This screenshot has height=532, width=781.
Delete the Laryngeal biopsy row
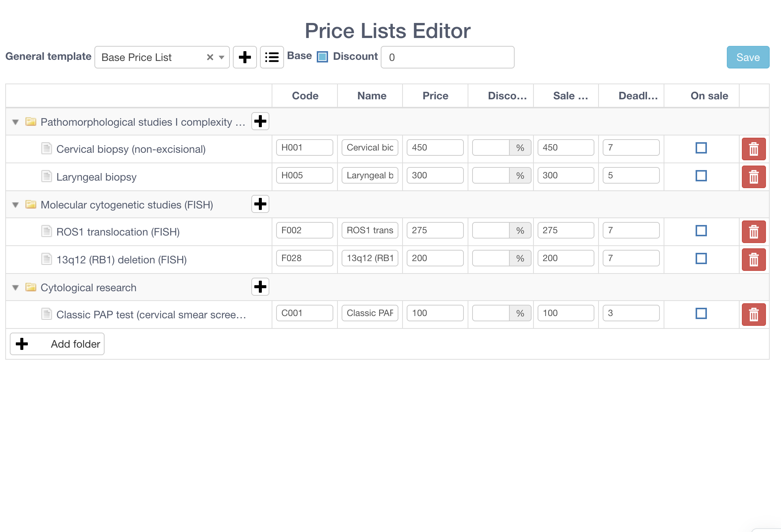point(754,176)
